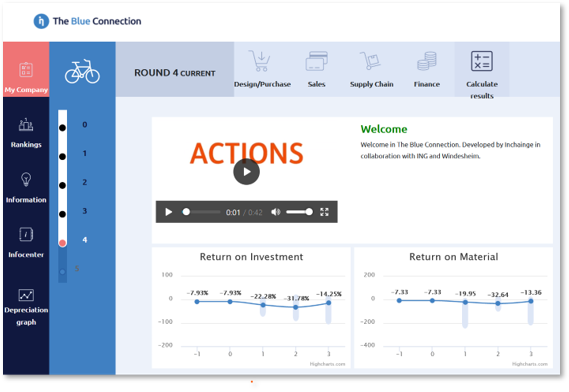Image resolution: width=569 pixels, height=392 pixels.
Task: Play the ACTIONS video with center button
Action: point(246,172)
